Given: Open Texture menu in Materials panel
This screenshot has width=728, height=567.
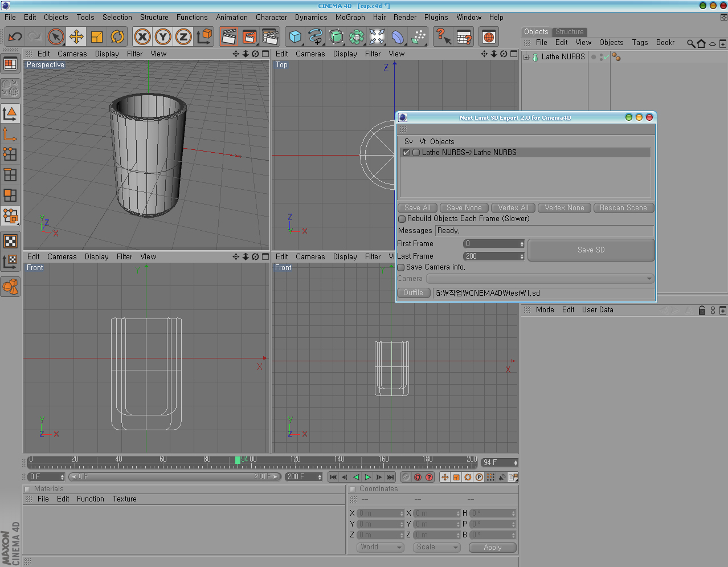Looking at the screenshot, I should point(124,499).
